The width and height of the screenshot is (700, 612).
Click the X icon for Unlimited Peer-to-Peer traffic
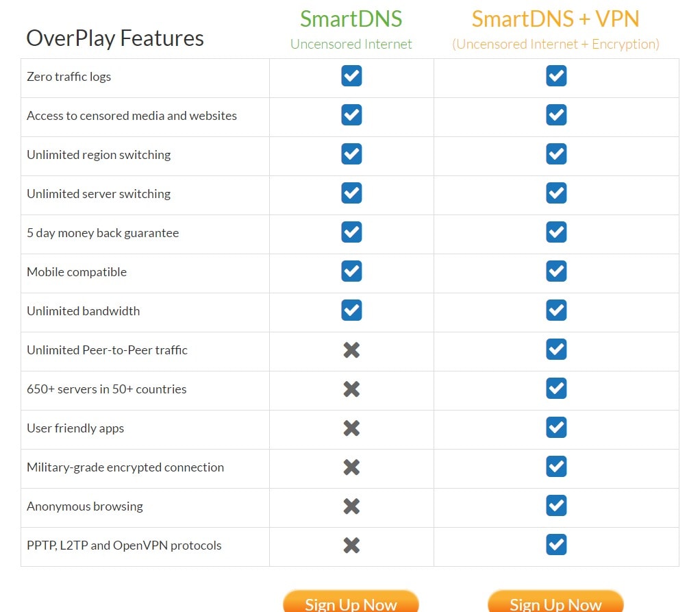pos(352,350)
